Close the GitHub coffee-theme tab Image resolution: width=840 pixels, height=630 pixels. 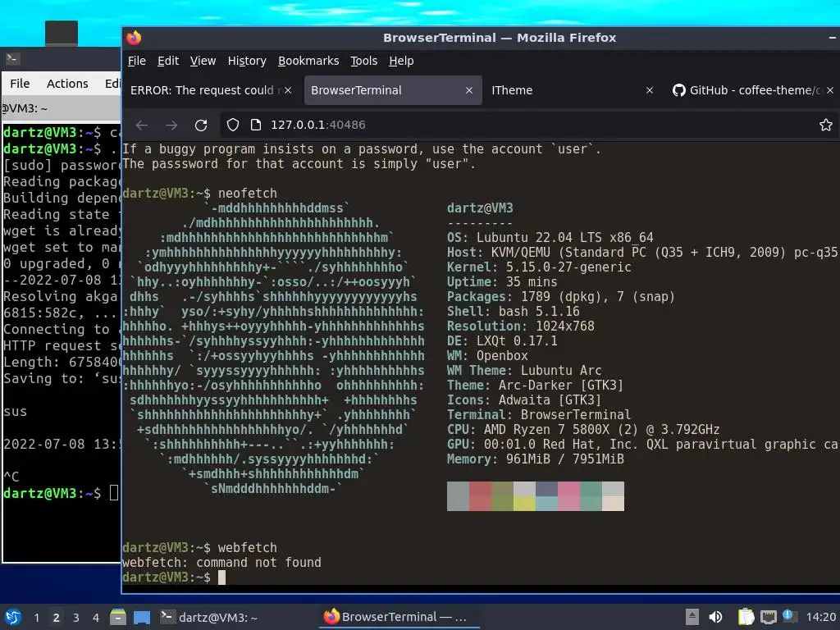point(830,90)
